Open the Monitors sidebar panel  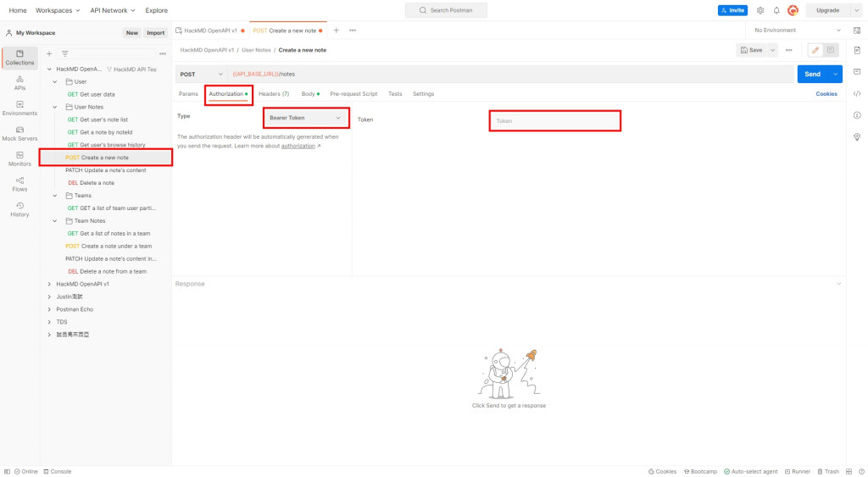point(20,159)
